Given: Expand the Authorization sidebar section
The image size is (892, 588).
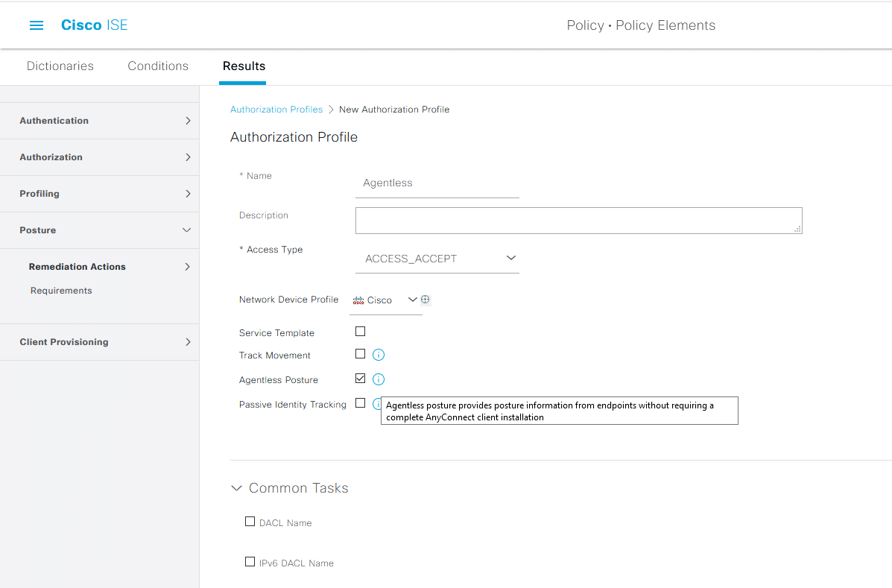Looking at the screenshot, I should (100, 157).
